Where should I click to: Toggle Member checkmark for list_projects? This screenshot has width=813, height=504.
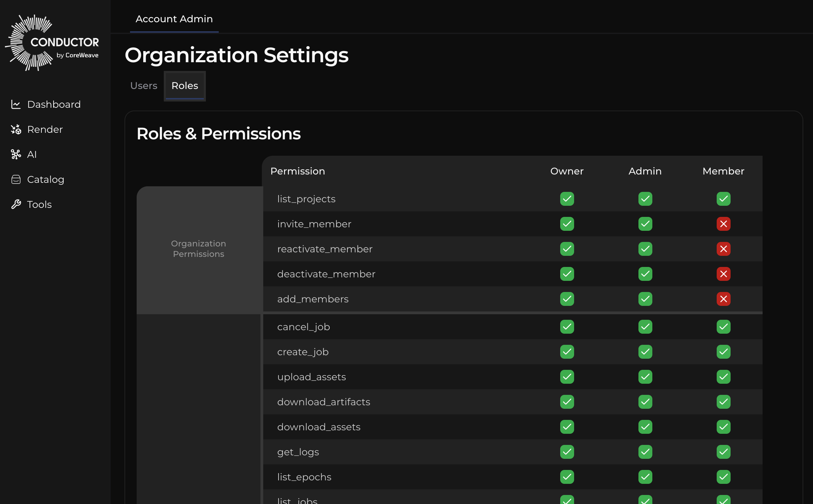(723, 199)
